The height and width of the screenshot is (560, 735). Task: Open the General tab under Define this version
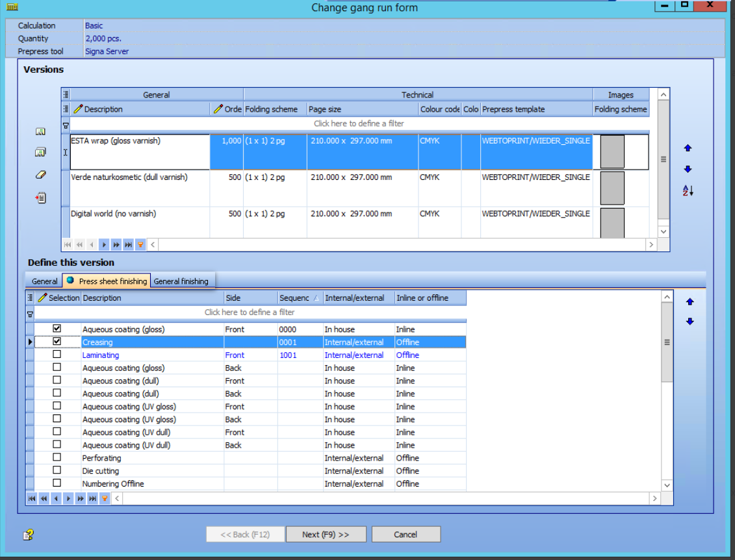pos(45,281)
